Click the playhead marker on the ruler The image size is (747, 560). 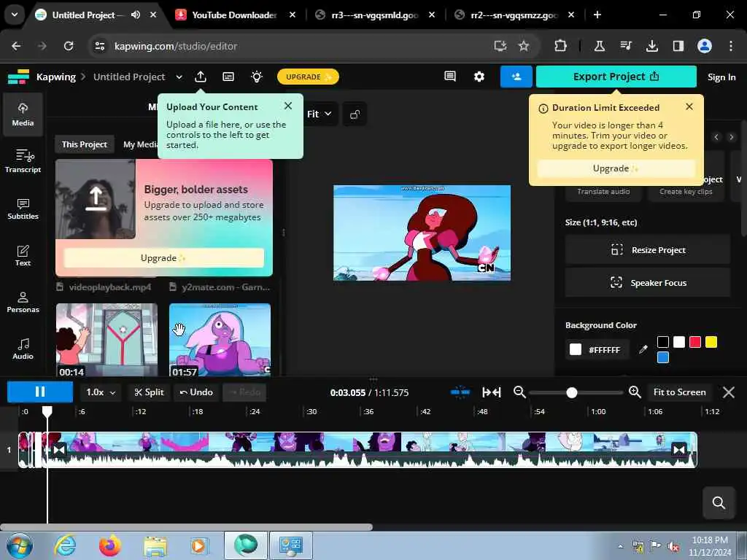[47, 411]
